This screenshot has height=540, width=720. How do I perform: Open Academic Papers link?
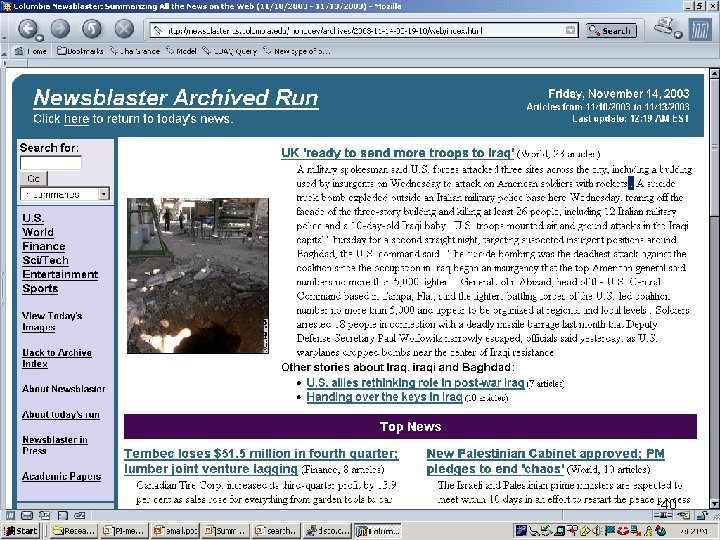click(x=62, y=477)
